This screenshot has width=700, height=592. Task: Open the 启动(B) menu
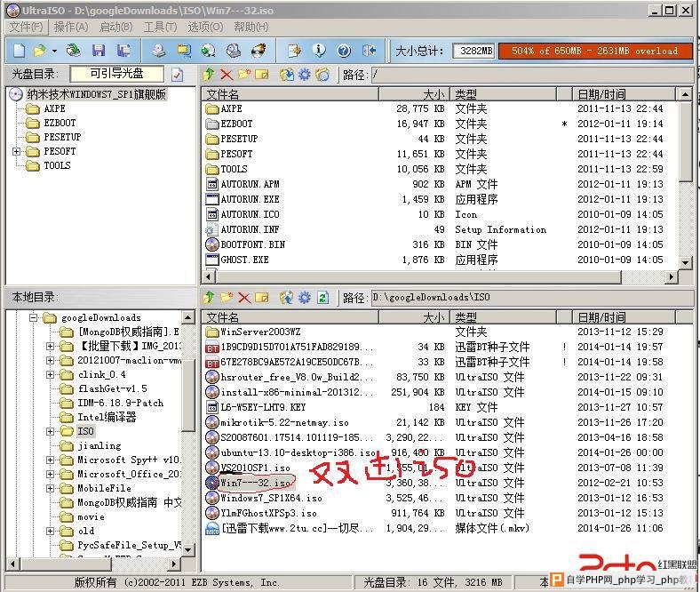point(115,27)
